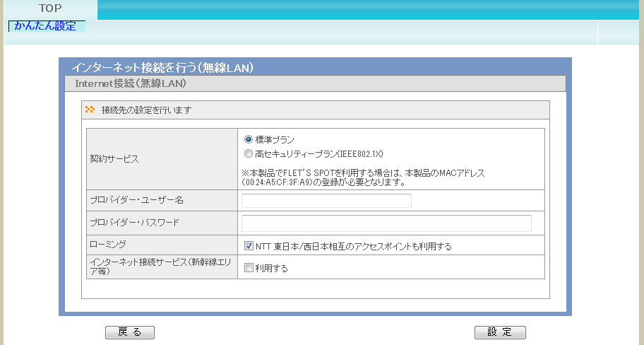The width and height of the screenshot is (644, 345).
Task: Select the 標準プラン radio button
Action: coord(248,140)
